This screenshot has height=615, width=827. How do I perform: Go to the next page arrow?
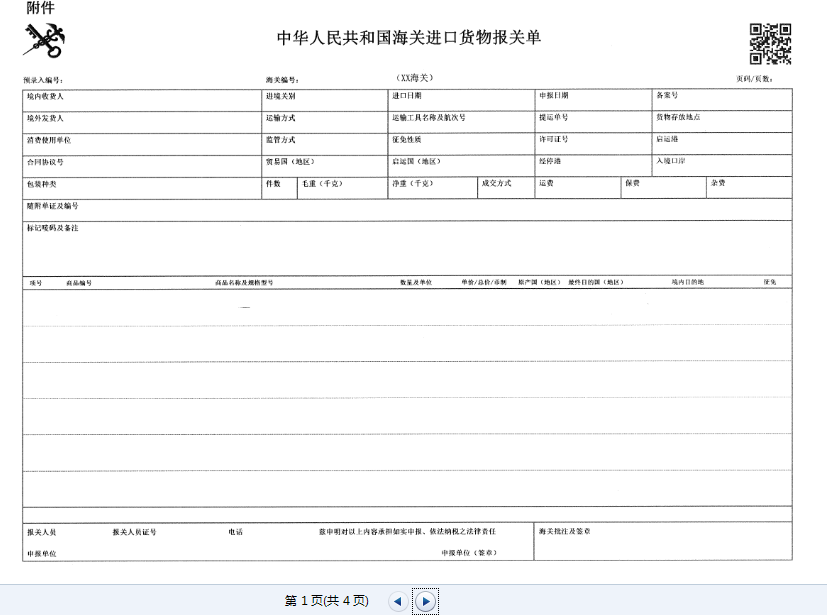425,601
